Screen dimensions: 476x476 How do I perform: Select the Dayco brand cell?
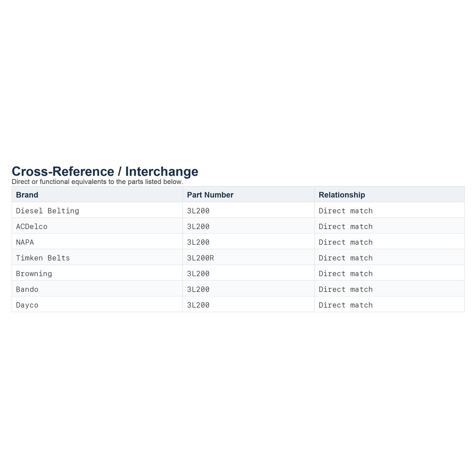(97, 304)
